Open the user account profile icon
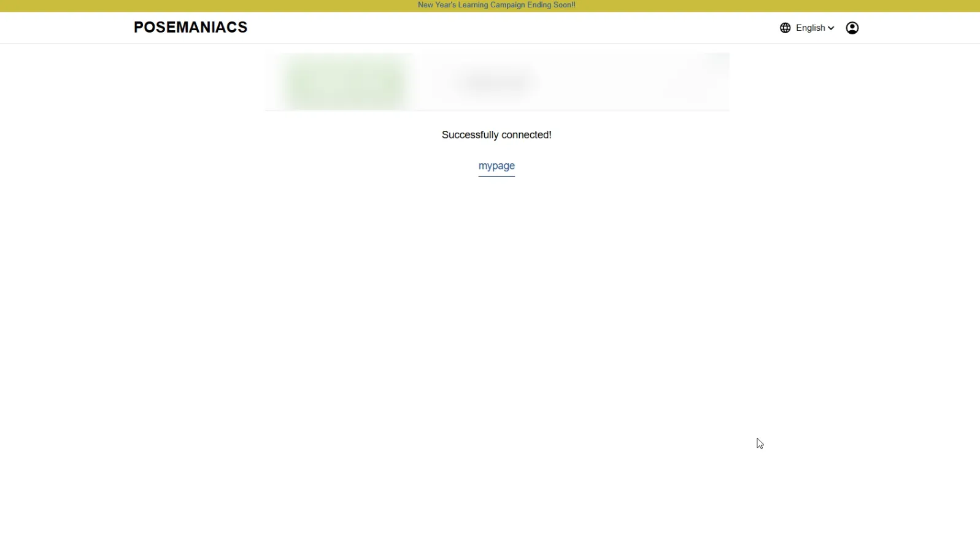 852,28
